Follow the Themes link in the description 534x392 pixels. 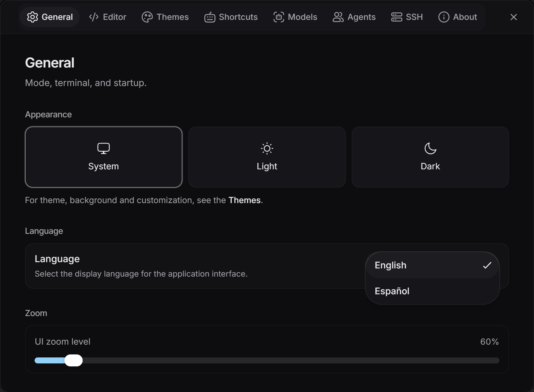(x=244, y=200)
